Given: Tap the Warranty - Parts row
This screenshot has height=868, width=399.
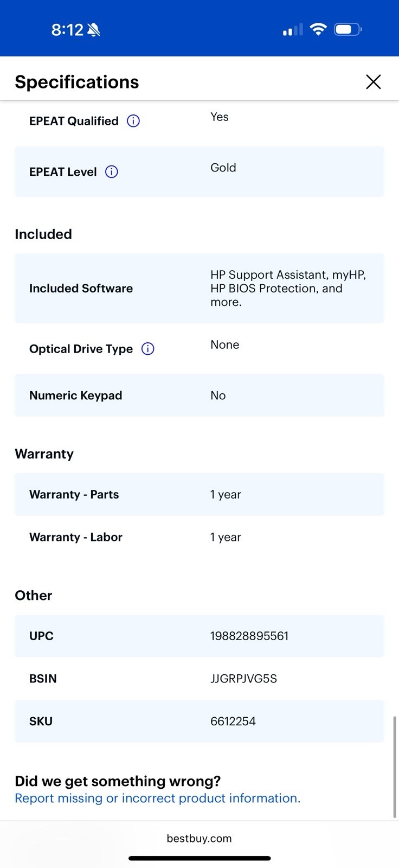Looking at the screenshot, I should click(200, 494).
